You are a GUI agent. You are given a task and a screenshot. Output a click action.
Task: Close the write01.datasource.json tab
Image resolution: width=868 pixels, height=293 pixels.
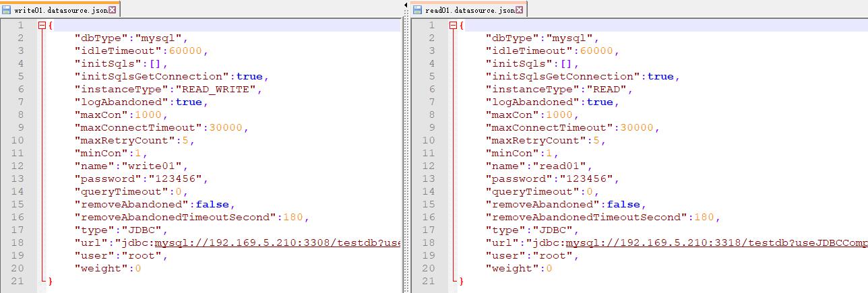tap(112, 10)
